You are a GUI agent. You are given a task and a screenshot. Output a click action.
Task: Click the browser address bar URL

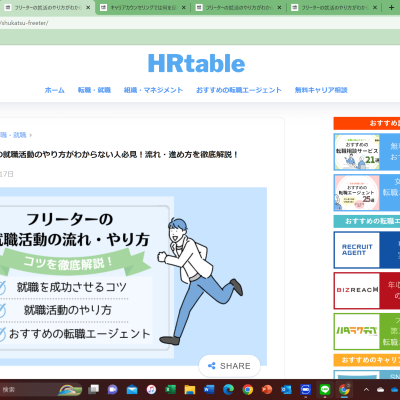[24, 23]
